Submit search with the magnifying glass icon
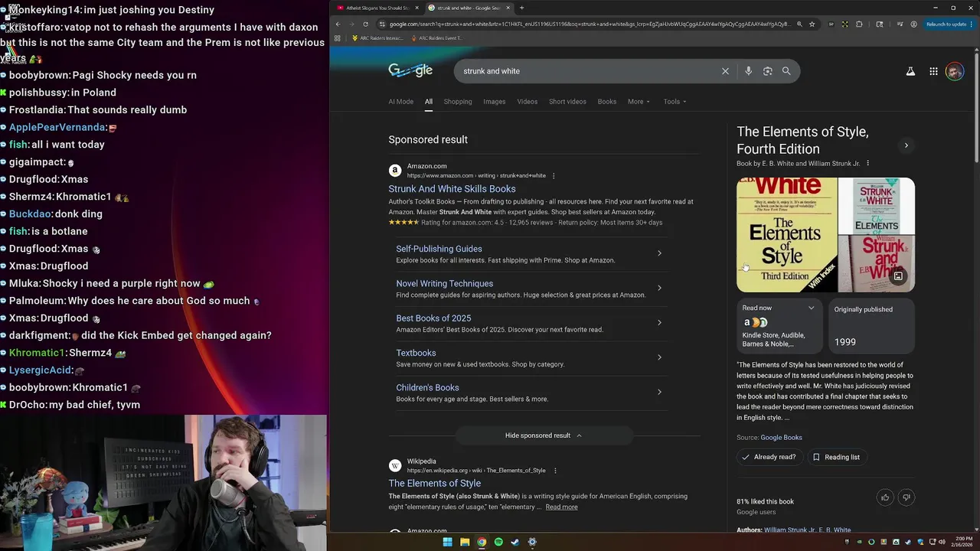This screenshot has width=980, height=551. [x=786, y=71]
